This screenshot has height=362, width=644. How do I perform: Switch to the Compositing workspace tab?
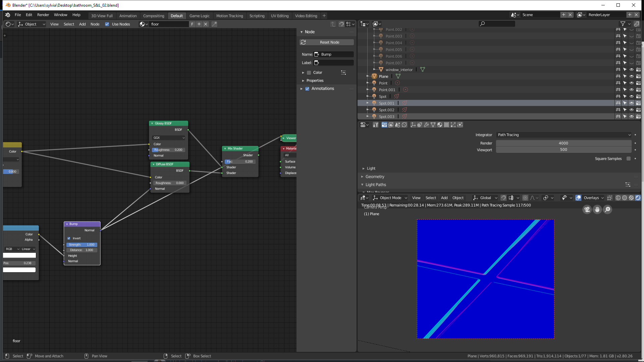pos(153,16)
